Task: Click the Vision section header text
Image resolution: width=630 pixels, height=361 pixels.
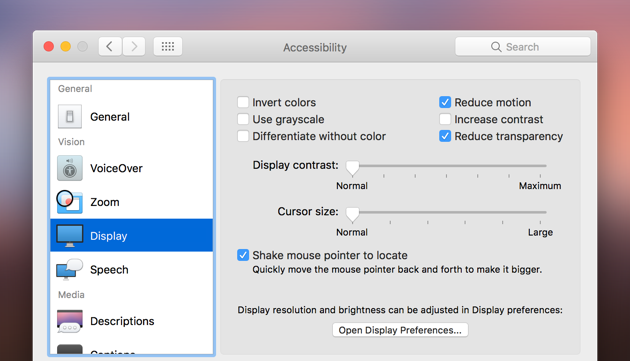Action: pos(71,142)
